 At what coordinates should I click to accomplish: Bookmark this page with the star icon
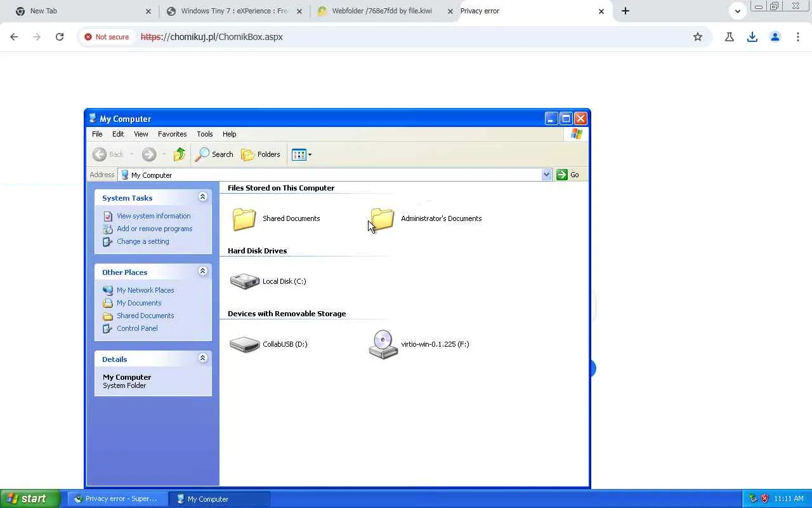[x=698, y=37]
